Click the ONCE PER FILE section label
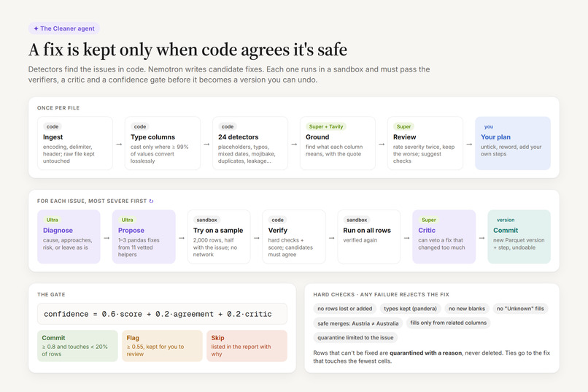This screenshot has height=392, width=588. (x=58, y=108)
